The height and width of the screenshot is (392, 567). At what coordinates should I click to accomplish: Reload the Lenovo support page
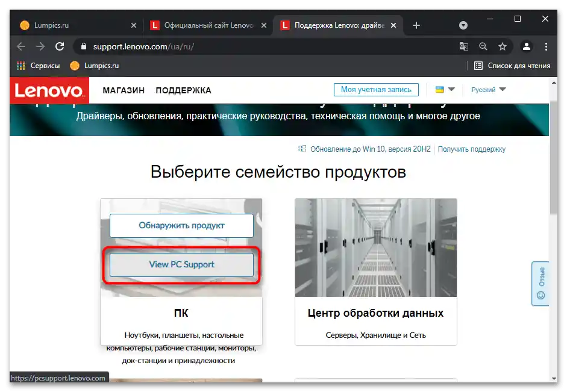point(60,46)
